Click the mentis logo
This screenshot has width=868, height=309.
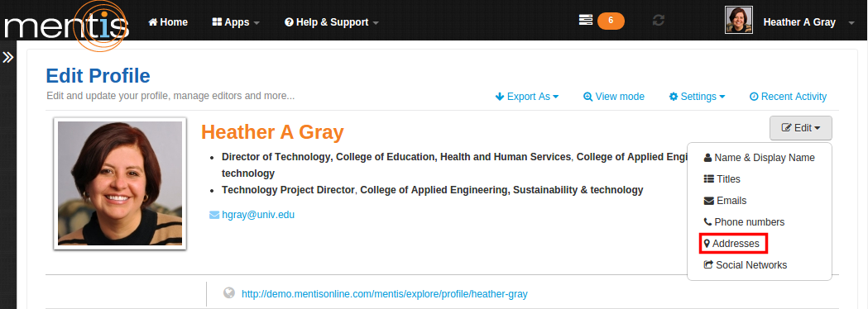click(66, 25)
